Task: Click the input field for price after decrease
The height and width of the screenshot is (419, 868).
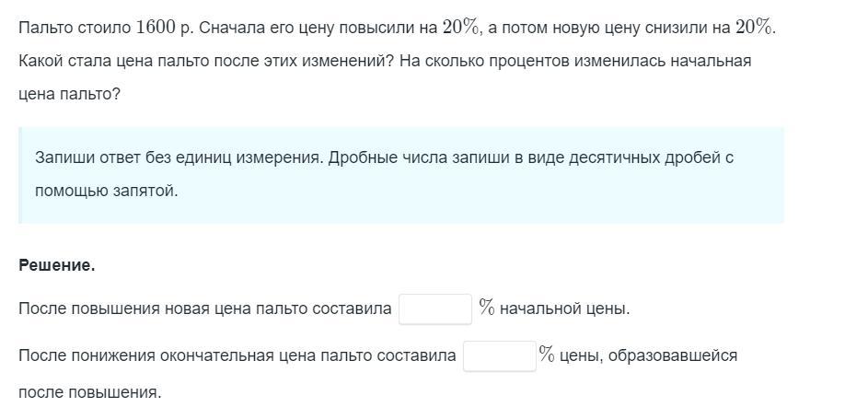Action: point(499,355)
